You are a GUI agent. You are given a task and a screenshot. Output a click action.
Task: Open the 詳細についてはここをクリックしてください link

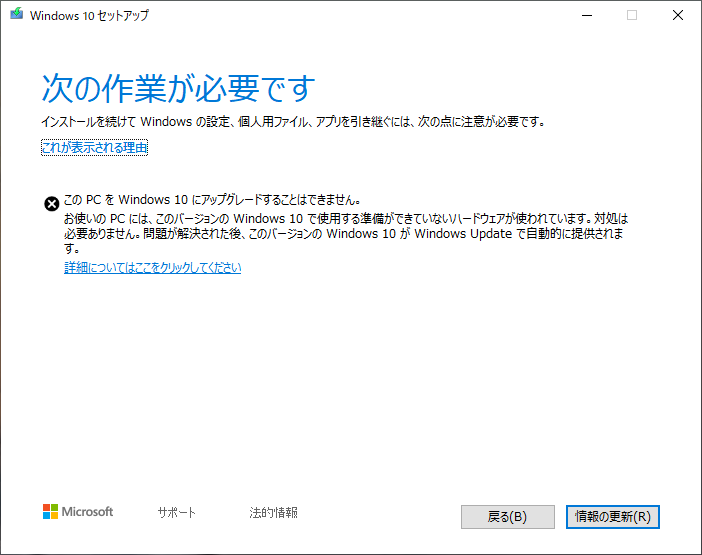153,268
